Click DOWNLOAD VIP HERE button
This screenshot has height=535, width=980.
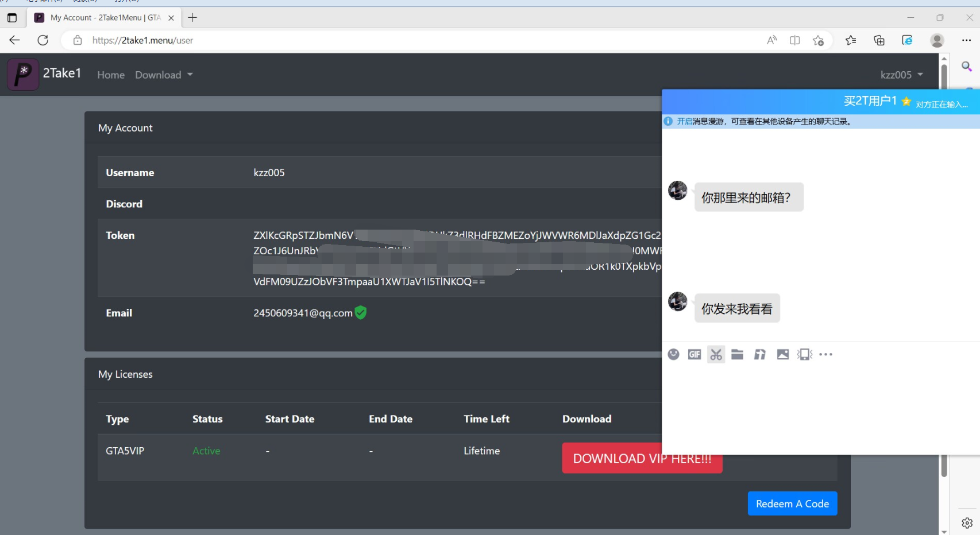click(x=642, y=458)
